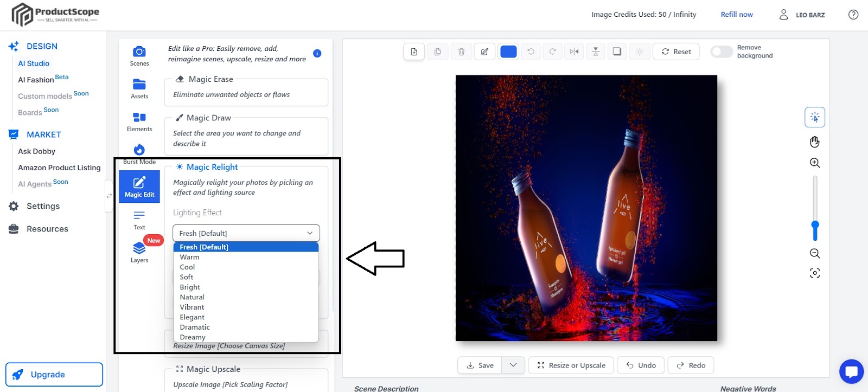This screenshot has height=392, width=868.
Task: Expand the MARKET section
Action: point(35,134)
